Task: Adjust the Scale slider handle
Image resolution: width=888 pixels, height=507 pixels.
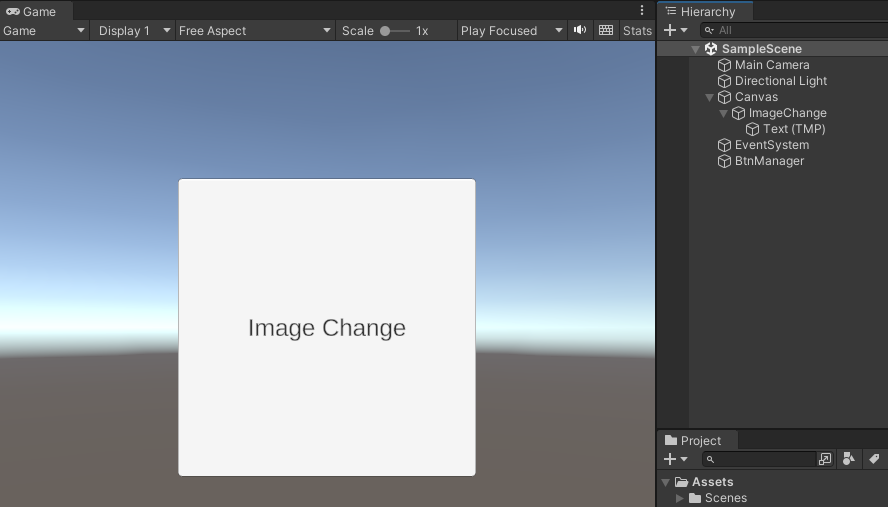Action: (x=385, y=31)
